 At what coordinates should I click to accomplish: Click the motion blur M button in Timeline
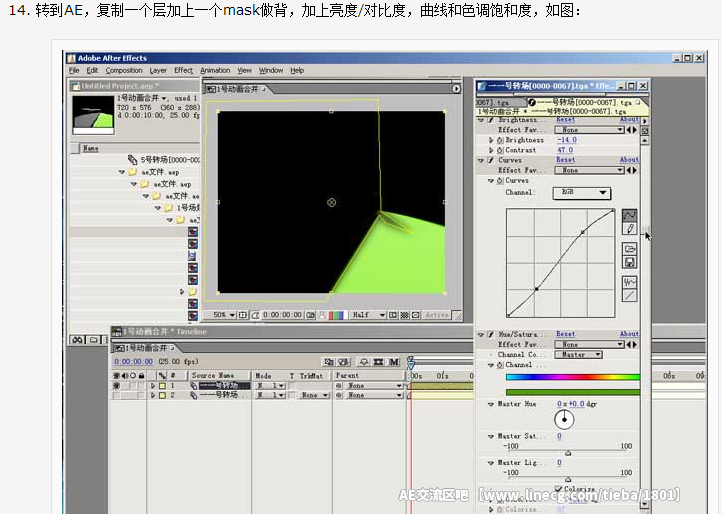pos(395,361)
